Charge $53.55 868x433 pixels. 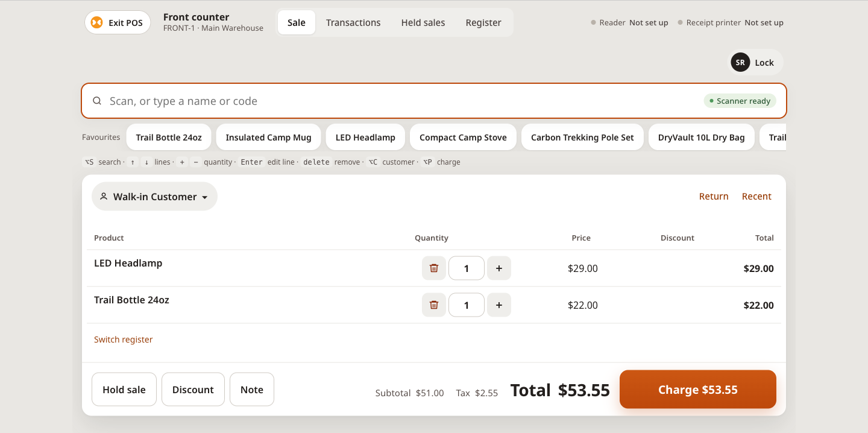click(698, 390)
